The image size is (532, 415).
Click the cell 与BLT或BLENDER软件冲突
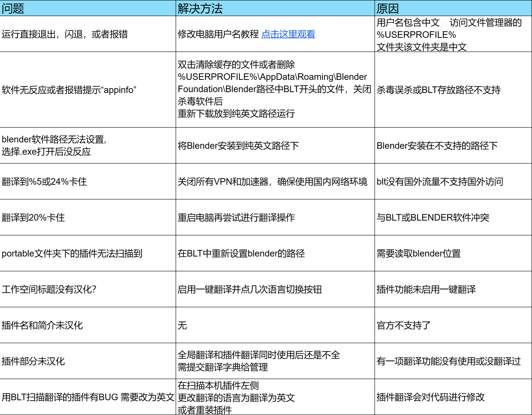coord(453,217)
